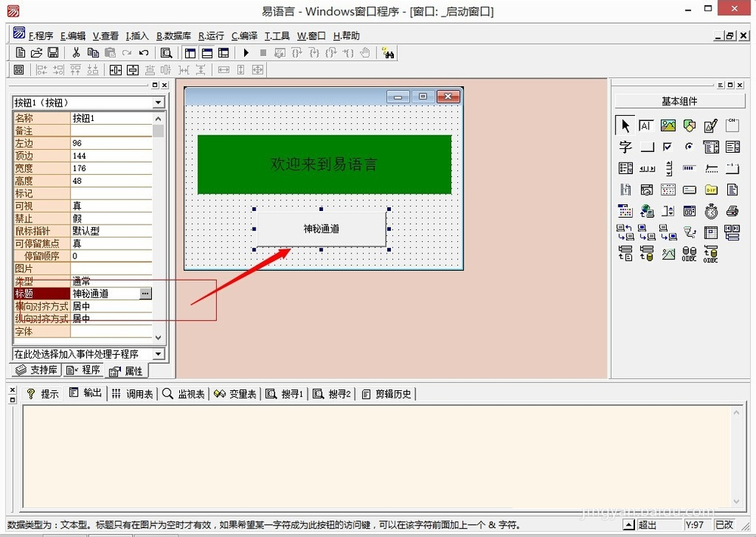
Task: Open the 按钮1（按钮）component selector dropdown
Action: [158, 103]
